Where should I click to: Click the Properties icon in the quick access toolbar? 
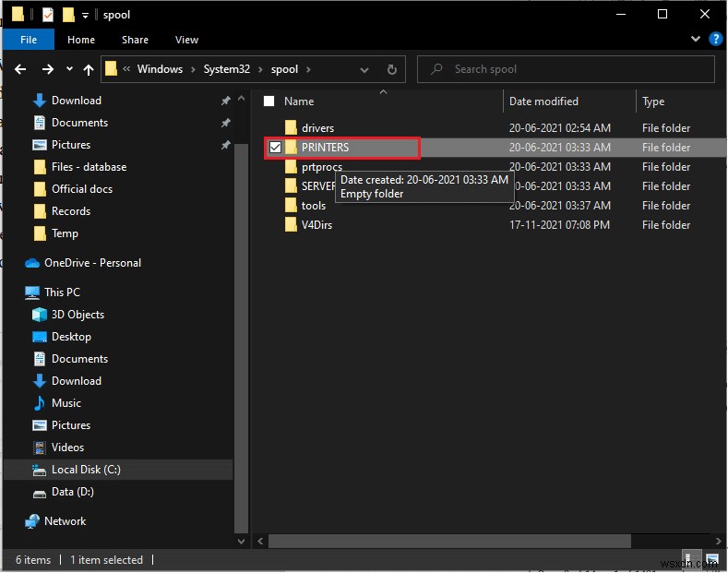pos(47,15)
